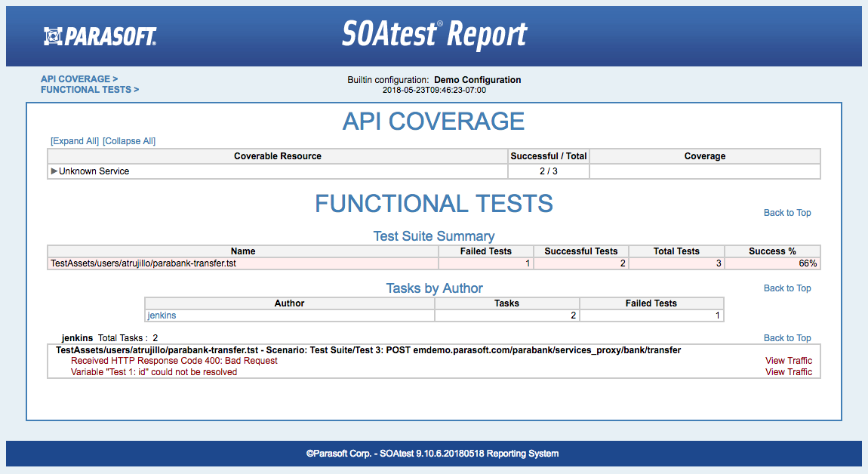The image size is (868, 474).
Task: Click the Parasoft logo in the header
Action: coord(100,36)
